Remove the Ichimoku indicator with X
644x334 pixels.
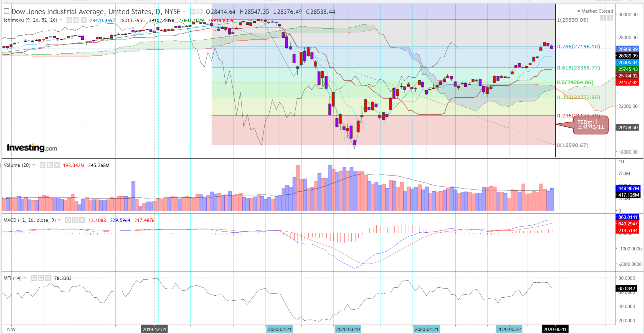[83, 20]
